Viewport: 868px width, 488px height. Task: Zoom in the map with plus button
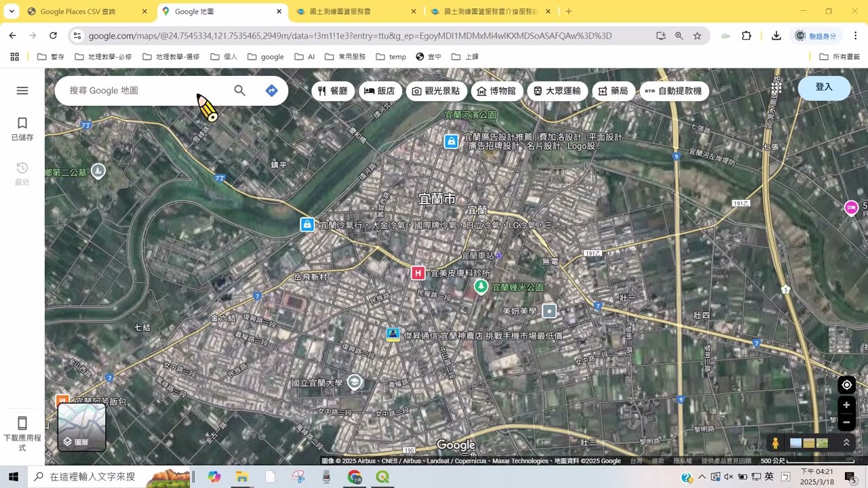[846, 405]
